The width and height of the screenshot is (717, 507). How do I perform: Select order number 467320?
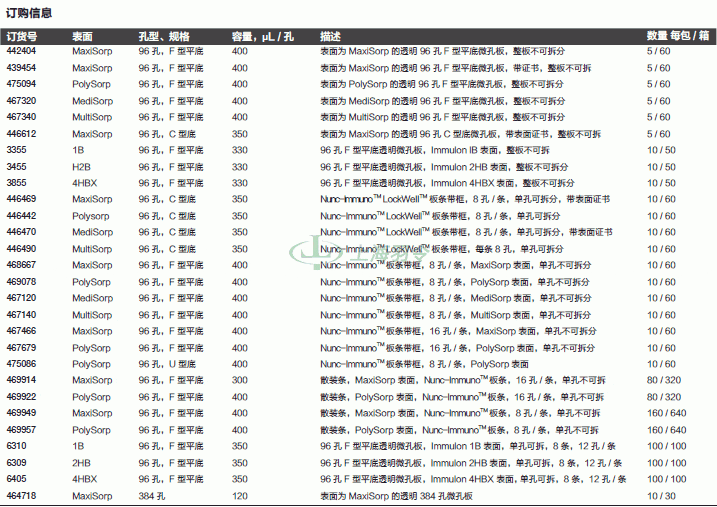(21, 101)
